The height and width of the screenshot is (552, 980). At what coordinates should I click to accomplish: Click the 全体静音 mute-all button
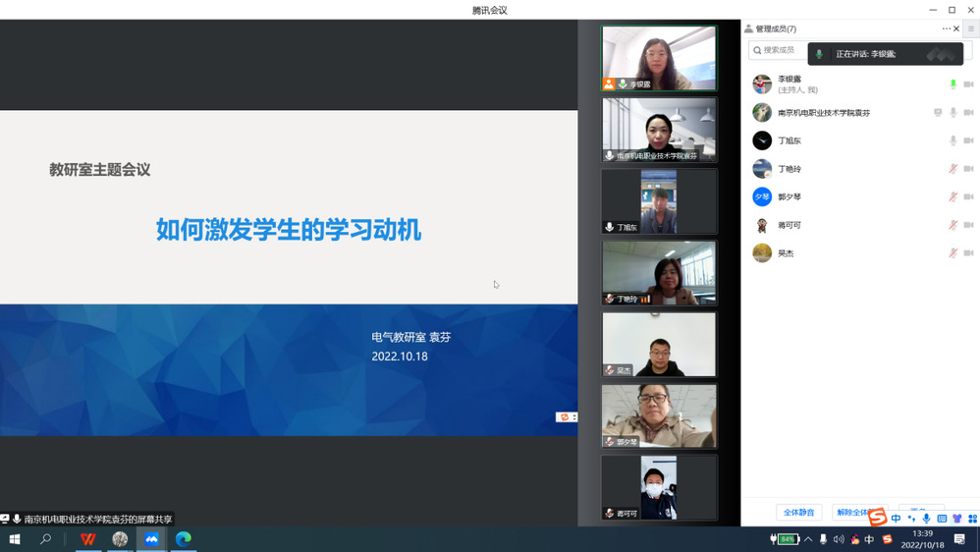point(798,513)
